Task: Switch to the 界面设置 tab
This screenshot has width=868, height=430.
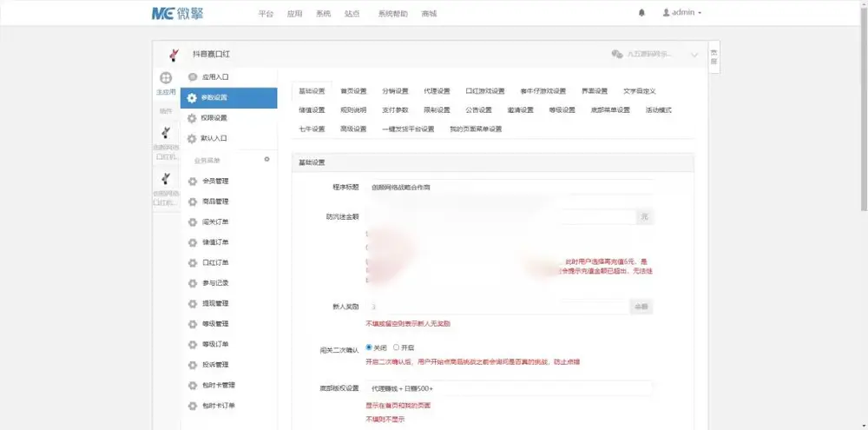Action: point(595,91)
